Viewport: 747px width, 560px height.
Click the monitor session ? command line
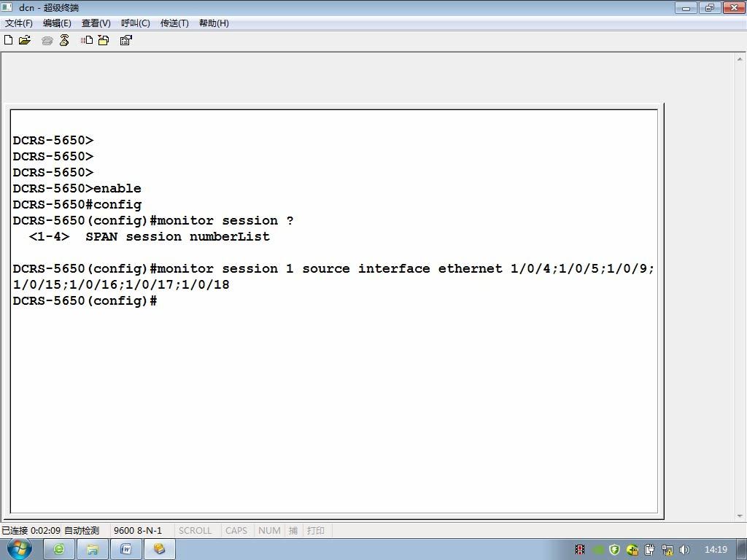point(153,220)
